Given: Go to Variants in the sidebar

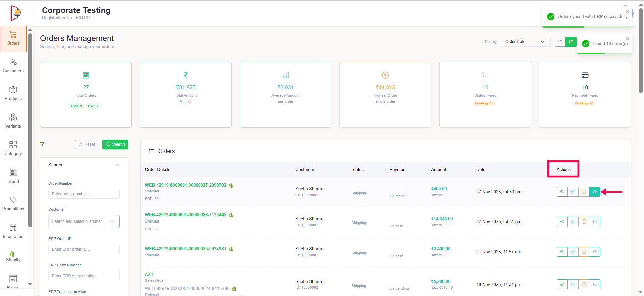Looking at the screenshot, I should [x=13, y=121].
